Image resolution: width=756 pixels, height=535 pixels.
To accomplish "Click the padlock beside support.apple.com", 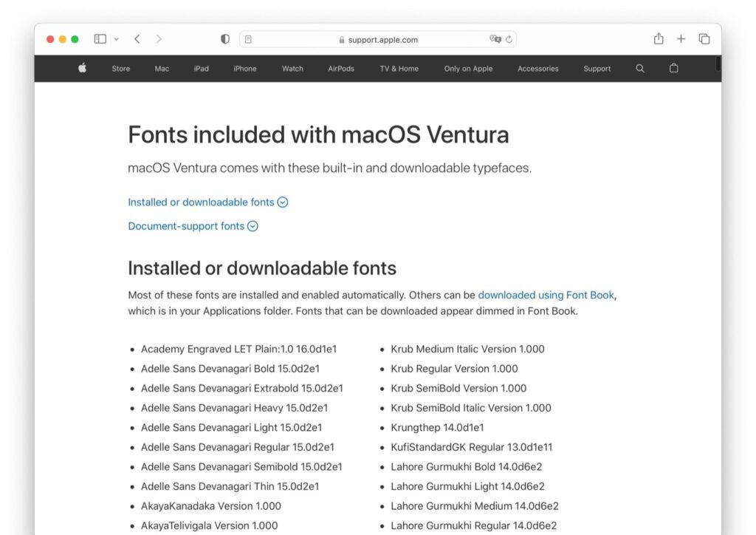I will point(340,39).
